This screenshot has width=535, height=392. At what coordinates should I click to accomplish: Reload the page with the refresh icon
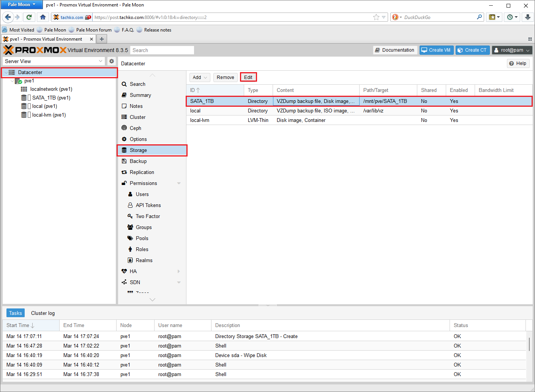29,17
